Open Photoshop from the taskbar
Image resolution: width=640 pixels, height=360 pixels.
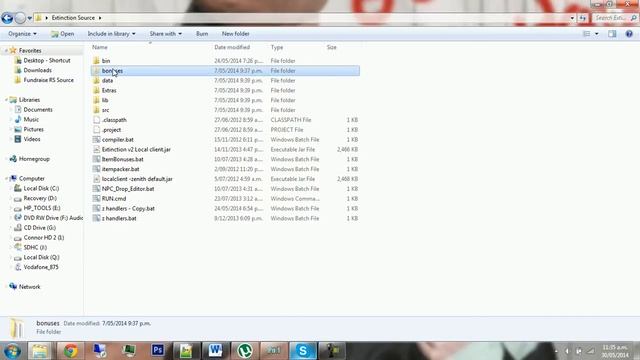(158, 351)
